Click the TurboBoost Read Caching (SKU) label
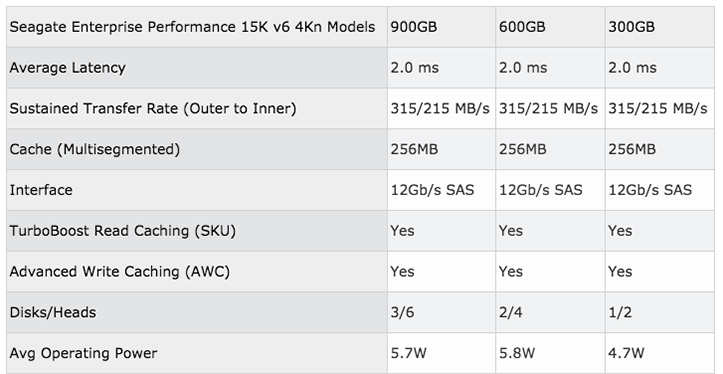This screenshot has width=723, height=374. 123,231
